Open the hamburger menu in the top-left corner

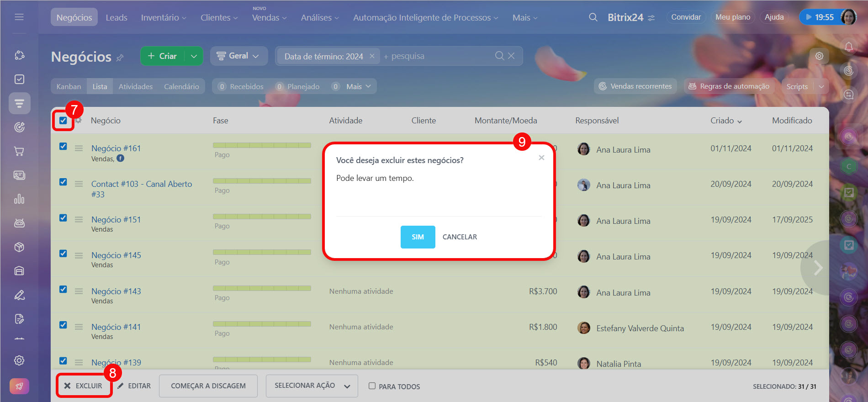click(19, 17)
